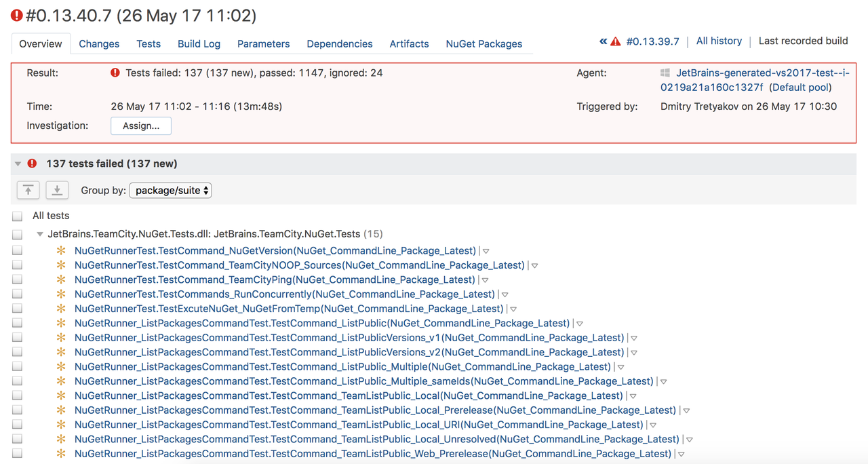Image resolution: width=868 pixels, height=464 pixels.
Task: Open the TestCommand_TeamListPublic_Local_Unresolved test link
Action: [377, 440]
